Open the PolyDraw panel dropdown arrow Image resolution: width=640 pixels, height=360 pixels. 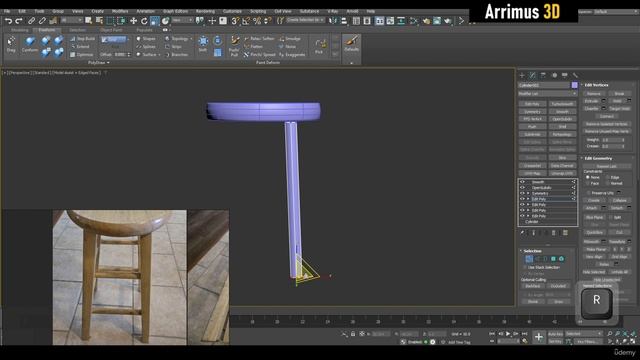tap(108, 63)
